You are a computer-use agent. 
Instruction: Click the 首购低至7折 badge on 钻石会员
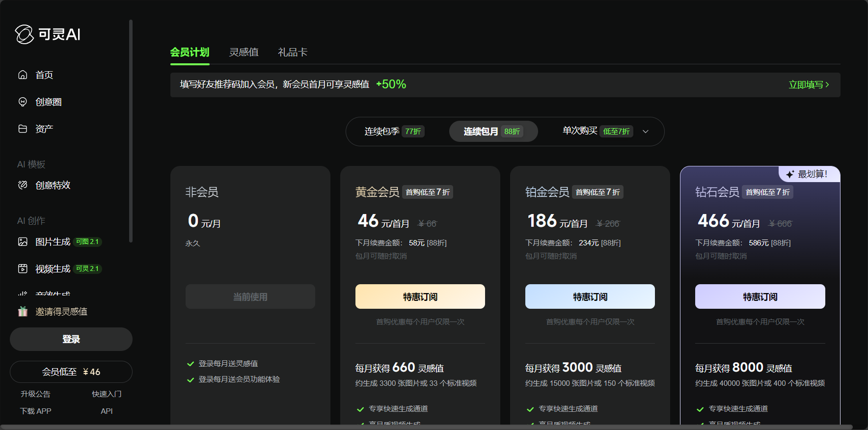click(767, 192)
